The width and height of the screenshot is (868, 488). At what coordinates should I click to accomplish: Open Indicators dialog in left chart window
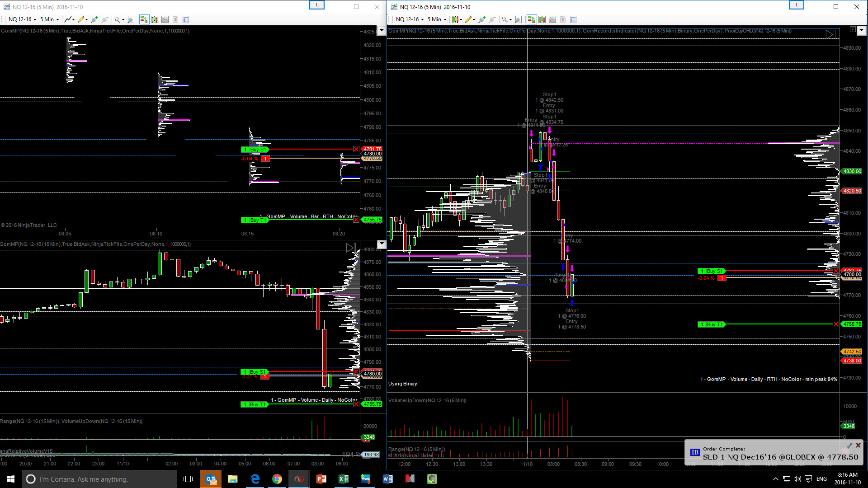165,19
